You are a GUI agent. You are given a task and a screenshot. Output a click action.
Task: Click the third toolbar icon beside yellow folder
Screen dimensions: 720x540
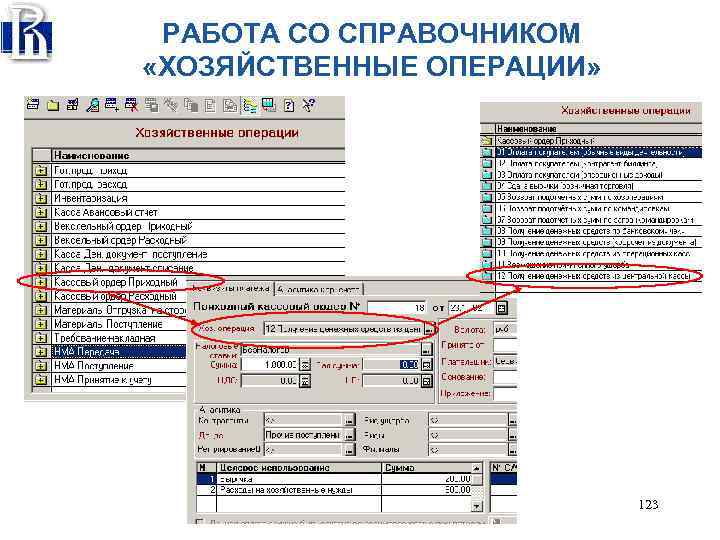(x=73, y=105)
